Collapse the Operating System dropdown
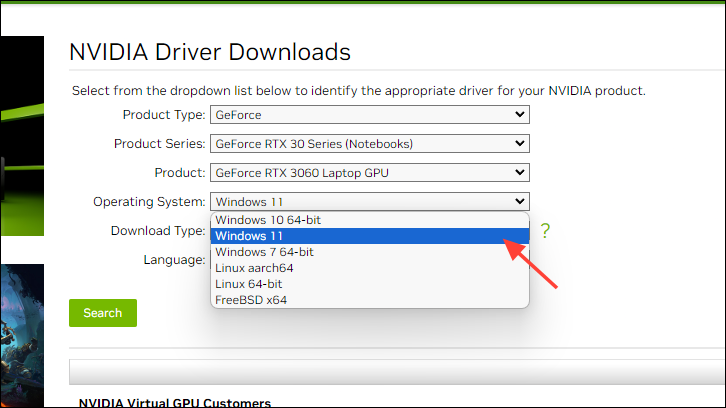This screenshot has height=408, width=726. (369, 202)
